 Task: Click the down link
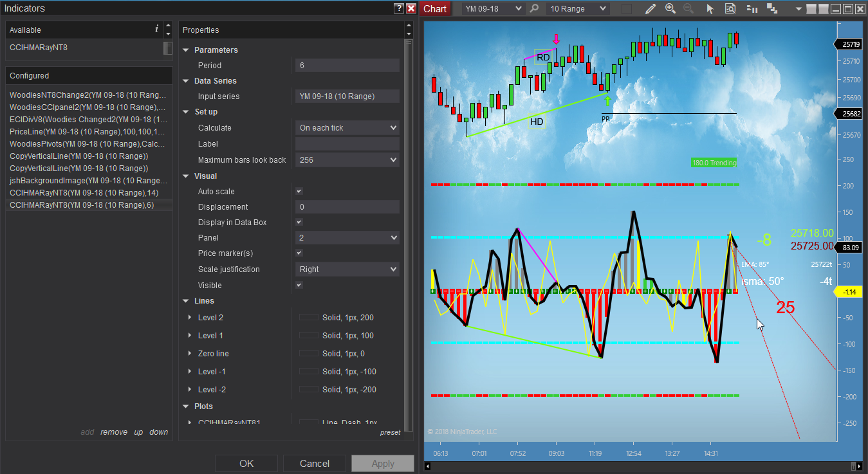point(159,432)
